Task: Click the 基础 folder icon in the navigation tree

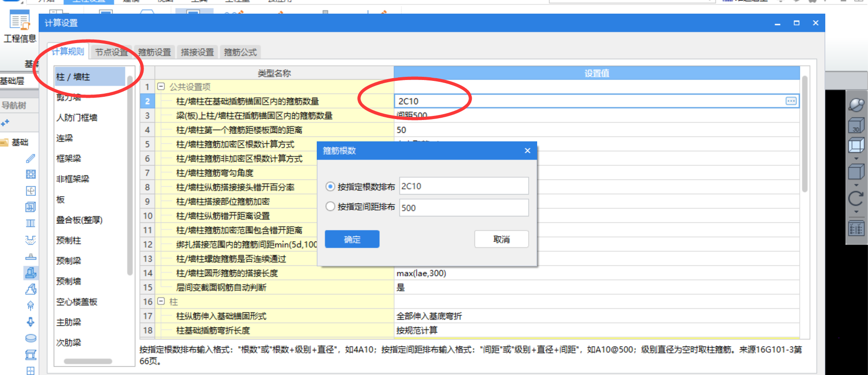Action: click(x=5, y=143)
